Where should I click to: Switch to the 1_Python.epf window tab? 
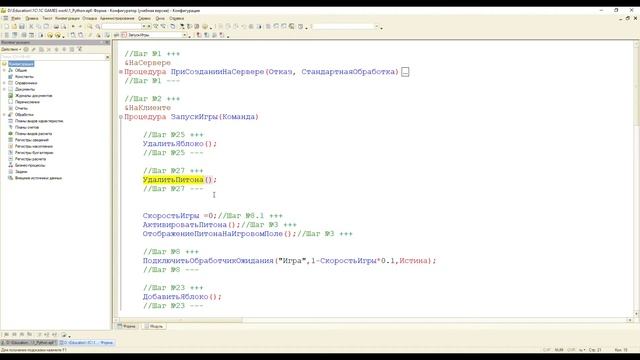pos(29,342)
